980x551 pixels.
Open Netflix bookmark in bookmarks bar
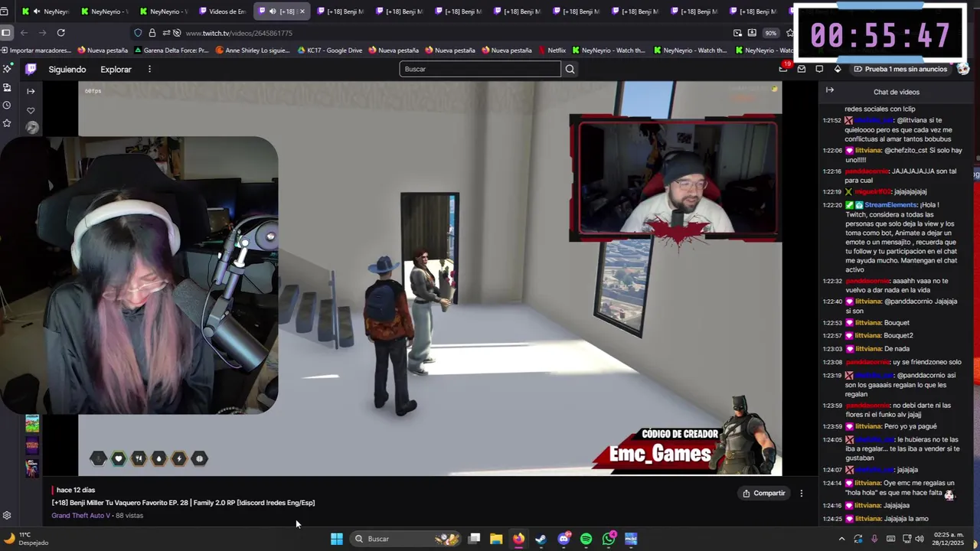tap(552, 51)
